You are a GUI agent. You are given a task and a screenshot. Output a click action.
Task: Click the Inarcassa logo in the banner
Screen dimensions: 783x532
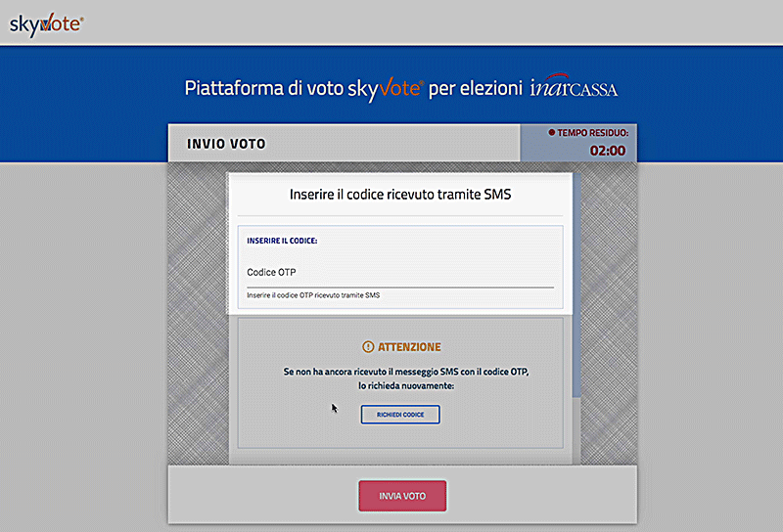click(574, 88)
